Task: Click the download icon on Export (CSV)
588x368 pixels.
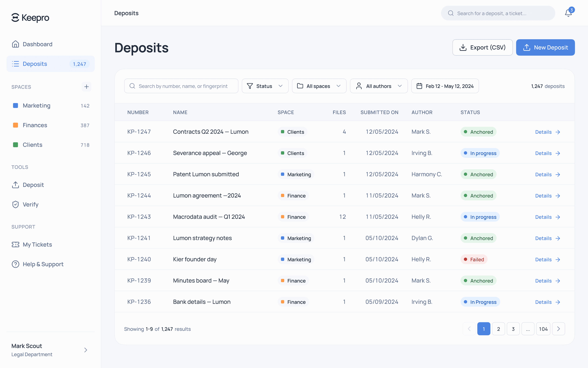Action: point(463,48)
